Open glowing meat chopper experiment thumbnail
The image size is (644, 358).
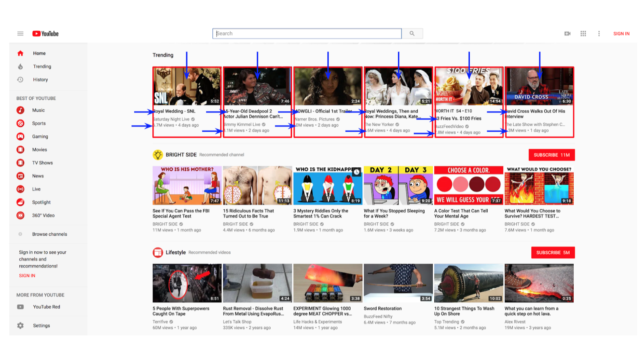point(328,283)
